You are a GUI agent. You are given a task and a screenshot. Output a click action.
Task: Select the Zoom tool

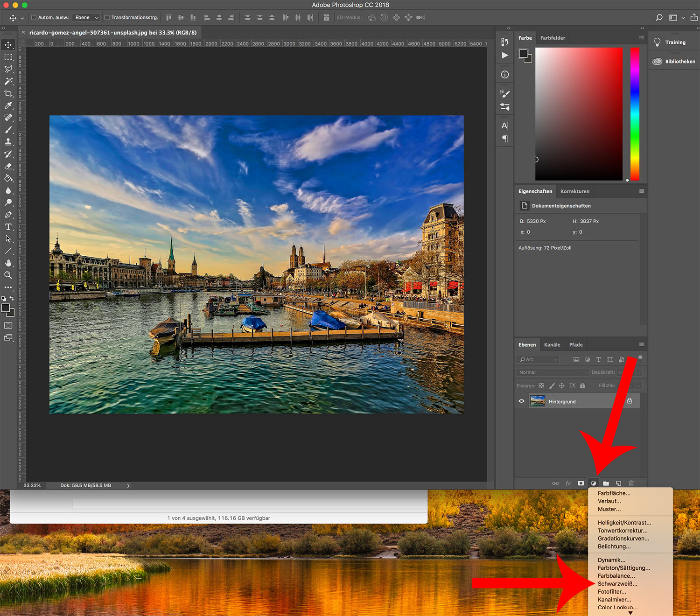[x=8, y=275]
